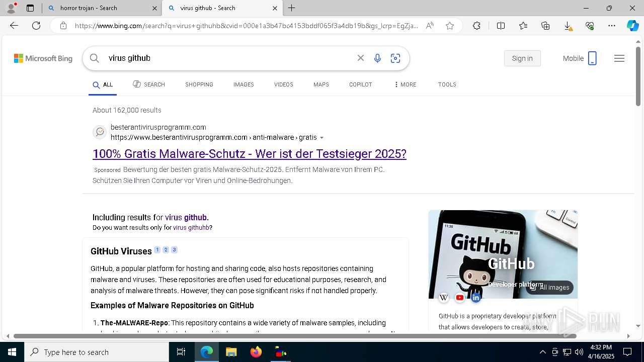Search only for virus githuhb
The image size is (644, 362).
[191, 228]
